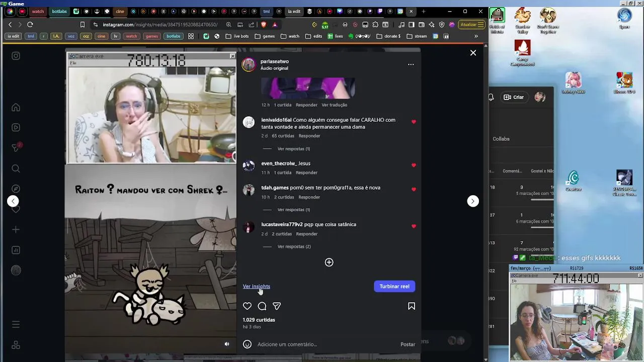Open the edits bookmark folder

(x=313, y=36)
